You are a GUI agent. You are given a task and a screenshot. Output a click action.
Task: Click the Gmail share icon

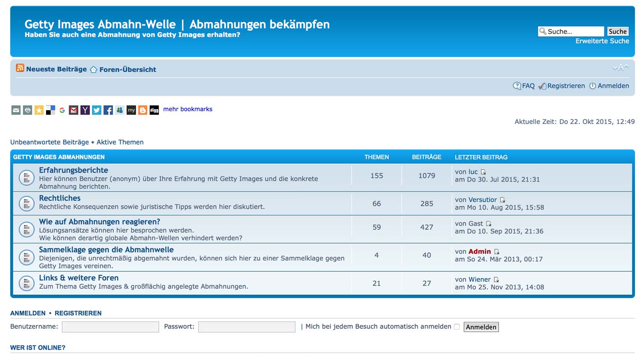[x=74, y=110]
